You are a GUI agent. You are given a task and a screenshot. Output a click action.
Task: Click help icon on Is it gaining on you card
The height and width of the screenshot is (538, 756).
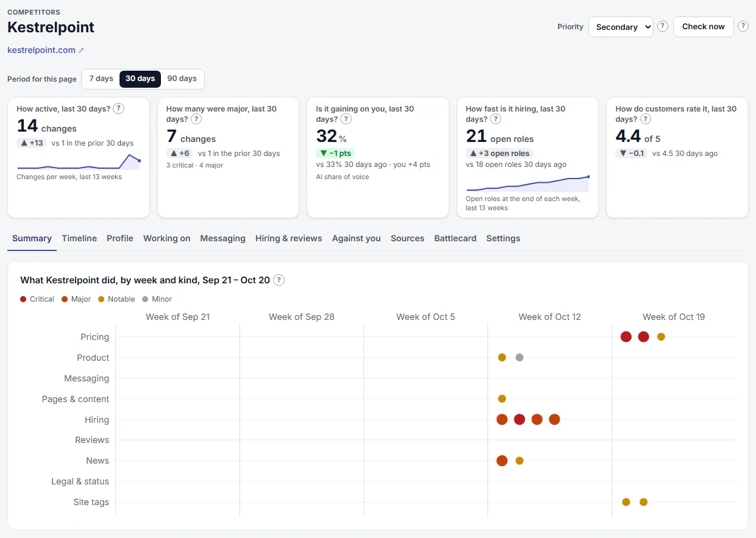click(x=346, y=119)
